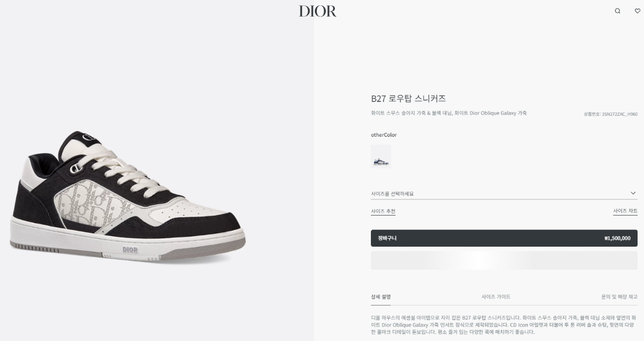Click the 장바구니 add to cart button
Screen dimensions: 644x341
(504, 238)
